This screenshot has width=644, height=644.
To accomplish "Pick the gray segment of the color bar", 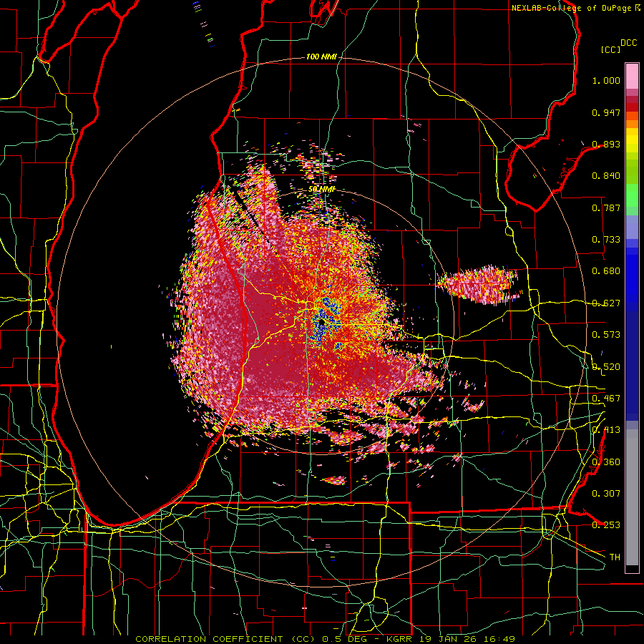I will (632, 497).
